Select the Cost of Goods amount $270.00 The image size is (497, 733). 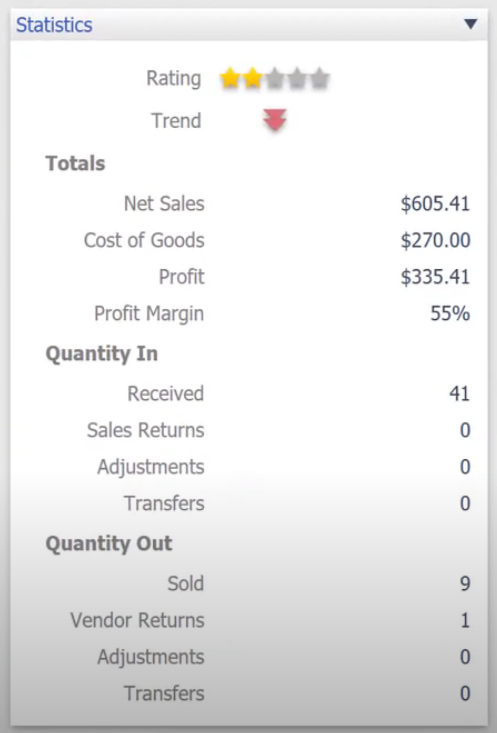(435, 240)
